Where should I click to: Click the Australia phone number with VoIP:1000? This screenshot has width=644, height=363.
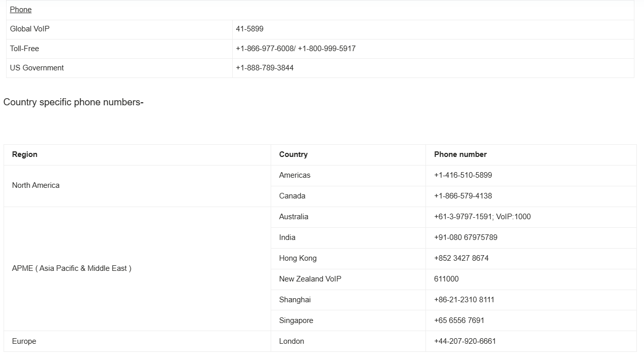(482, 217)
